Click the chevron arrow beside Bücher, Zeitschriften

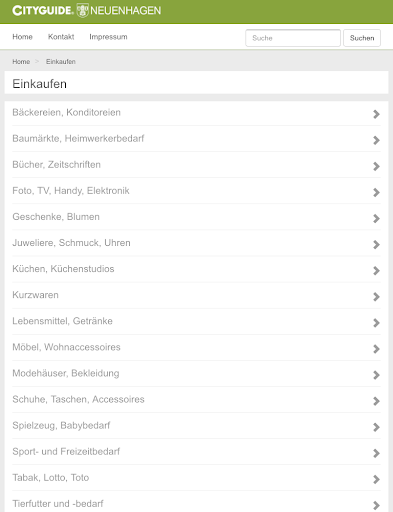tap(376, 166)
